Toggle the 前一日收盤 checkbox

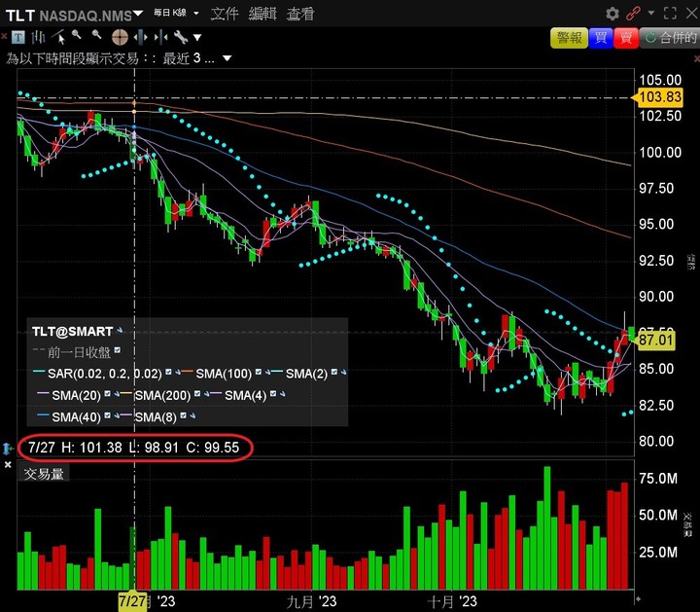click(117, 350)
